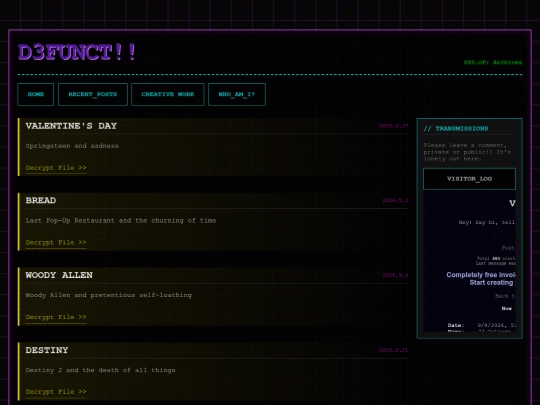Viewport: 540px width, 405px height.
Task: Click 'Woody Allen and pretentious self-loathing' text
Action: click(108, 295)
